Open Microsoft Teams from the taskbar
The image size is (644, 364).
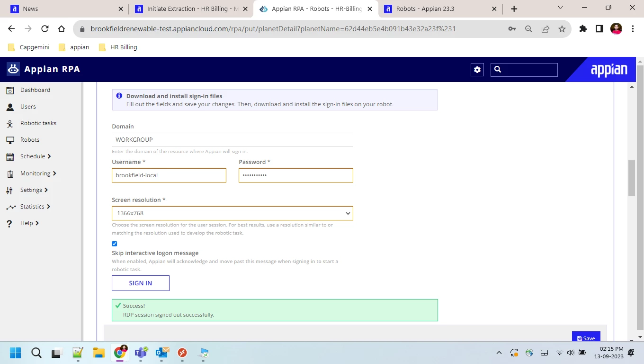141,353
